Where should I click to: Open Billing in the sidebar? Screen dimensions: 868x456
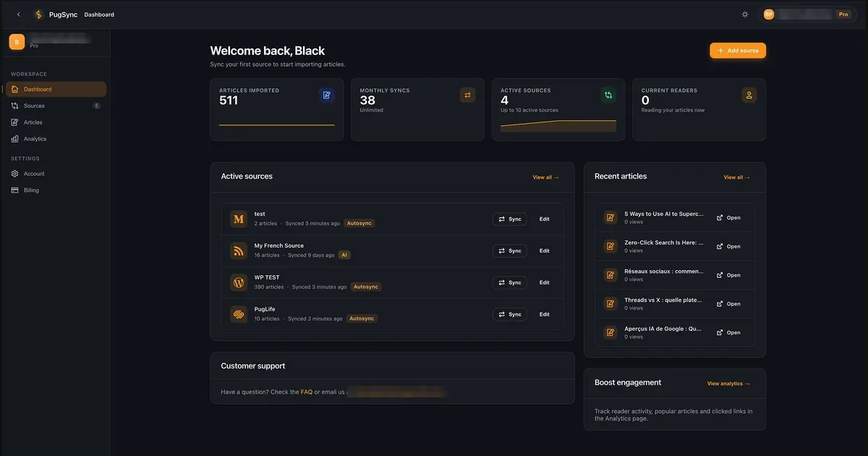point(56,190)
